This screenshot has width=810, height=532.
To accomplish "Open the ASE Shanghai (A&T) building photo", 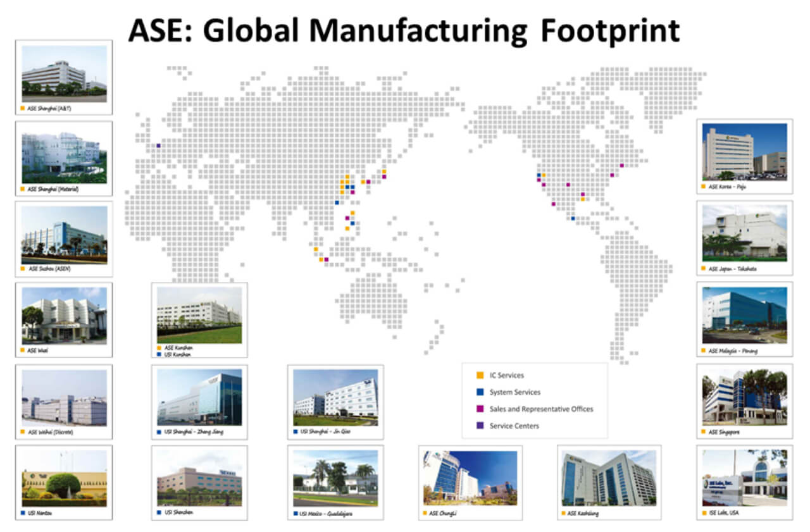I will (64, 73).
